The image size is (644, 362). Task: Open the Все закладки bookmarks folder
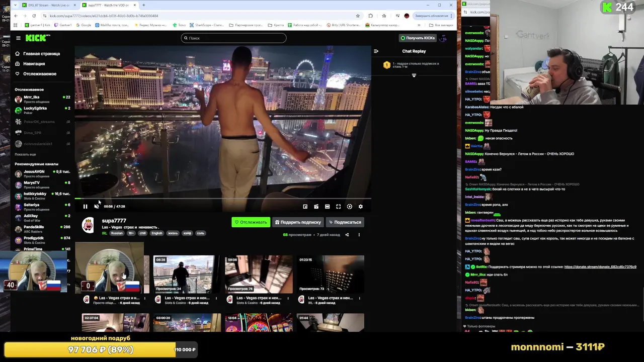441,25
